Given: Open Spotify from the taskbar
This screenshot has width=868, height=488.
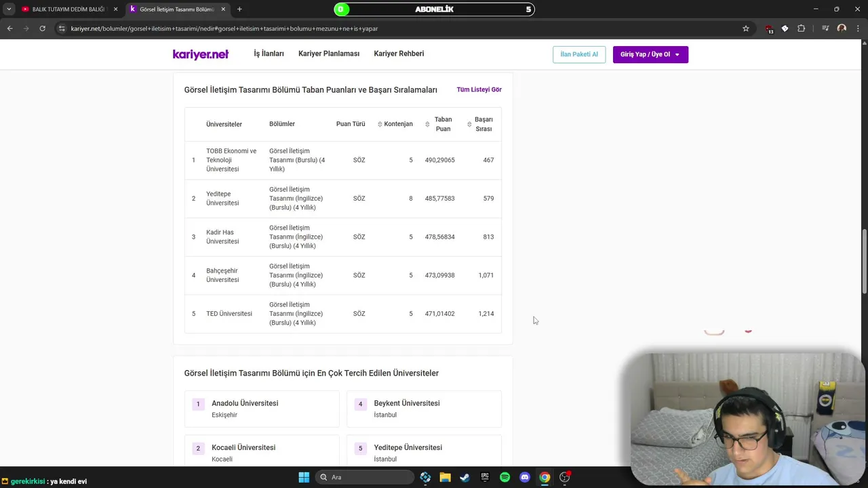Looking at the screenshot, I should (x=505, y=477).
